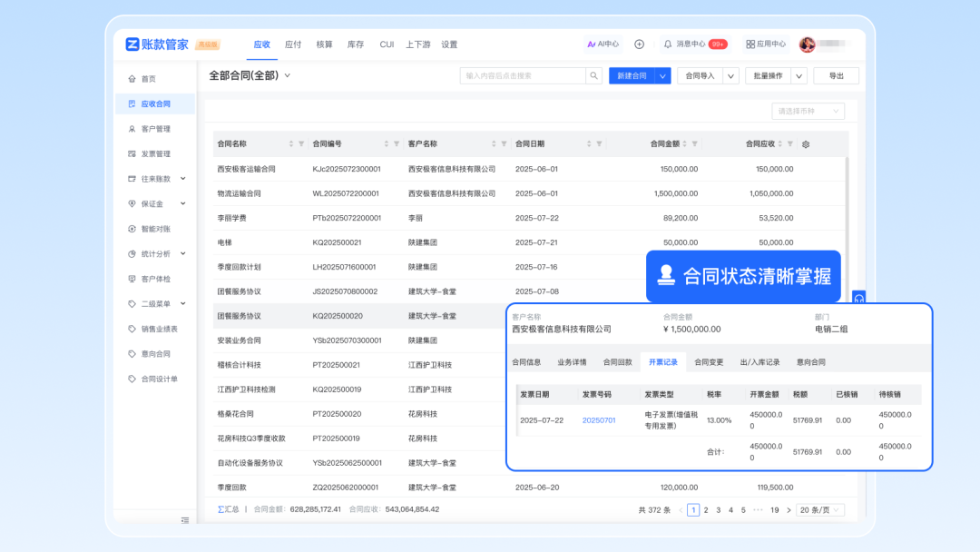Click the contract search input field
Screen dimensions: 980x552
tap(522, 76)
